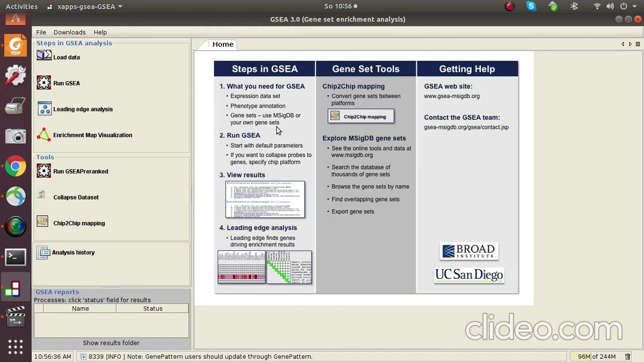Click 'Export gene sets' text
Viewport: 644px width, 362px height.
(x=353, y=212)
